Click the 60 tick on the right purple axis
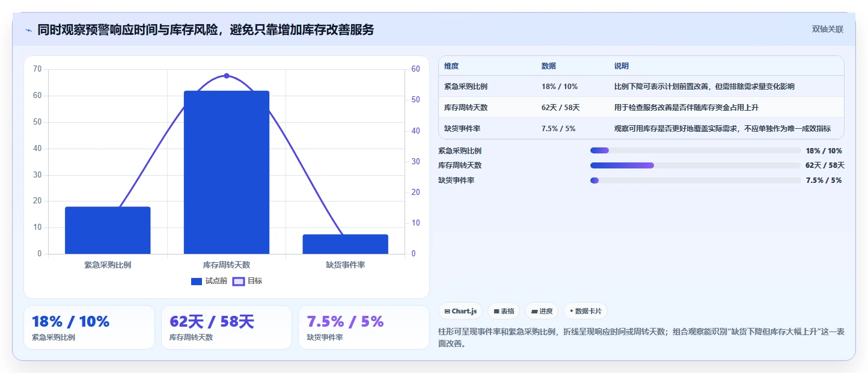The image size is (868, 373). tap(415, 69)
